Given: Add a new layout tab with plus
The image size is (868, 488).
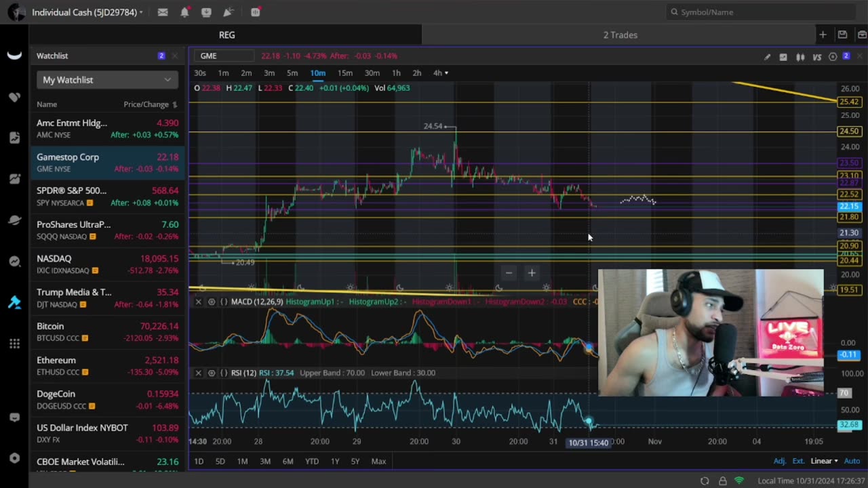Looking at the screenshot, I should click(823, 35).
